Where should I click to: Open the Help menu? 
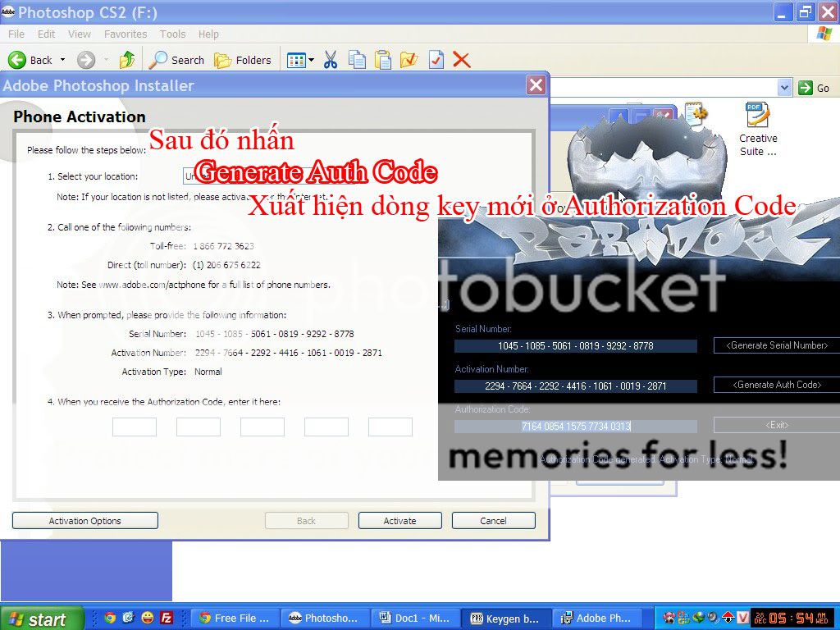(208, 34)
